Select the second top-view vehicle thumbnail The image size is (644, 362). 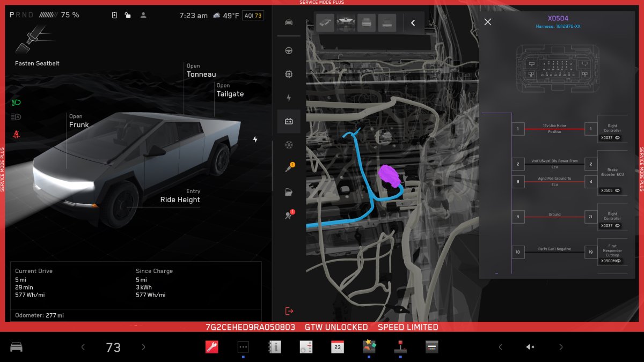[x=346, y=23]
